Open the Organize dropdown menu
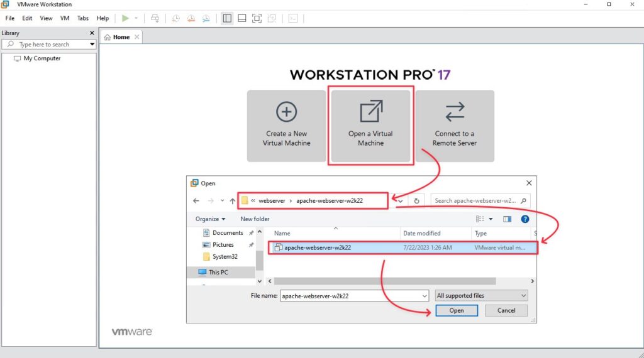 210,219
